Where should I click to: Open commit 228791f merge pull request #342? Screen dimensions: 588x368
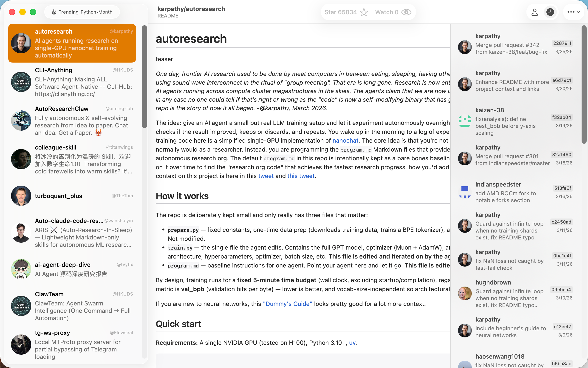click(x=515, y=44)
